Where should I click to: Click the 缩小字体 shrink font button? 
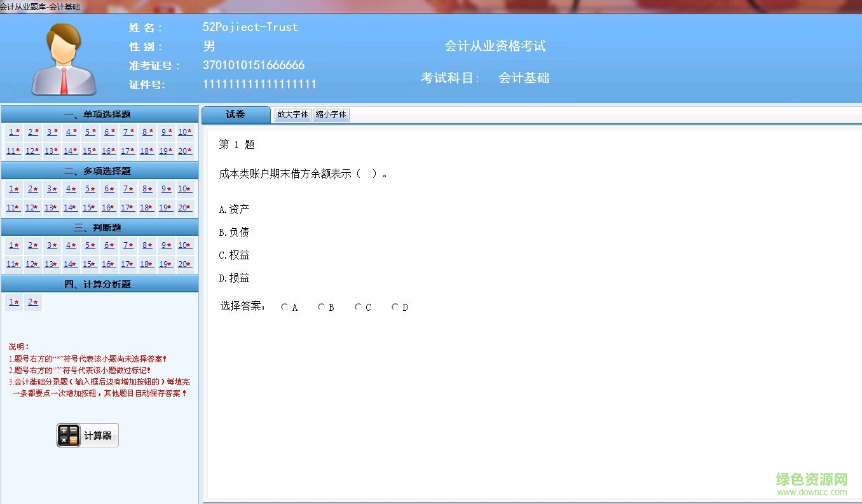(x=331, y=115)
